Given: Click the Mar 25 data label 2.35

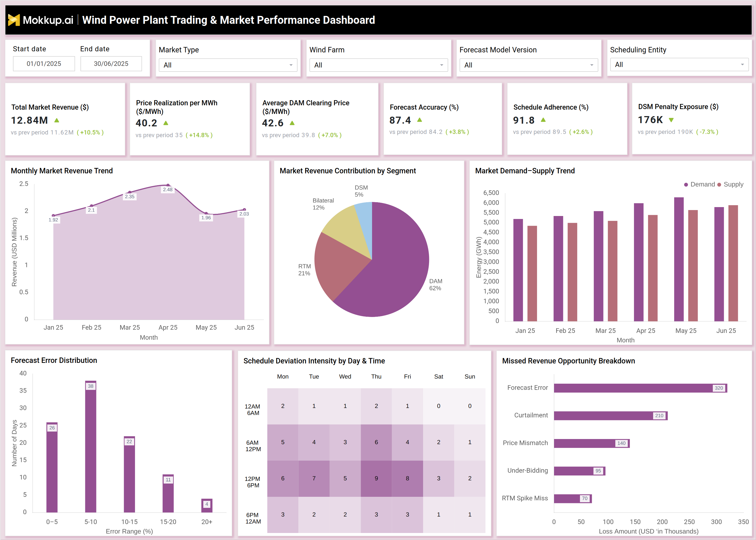Looking at the screenshot, I should click(130, 197).
